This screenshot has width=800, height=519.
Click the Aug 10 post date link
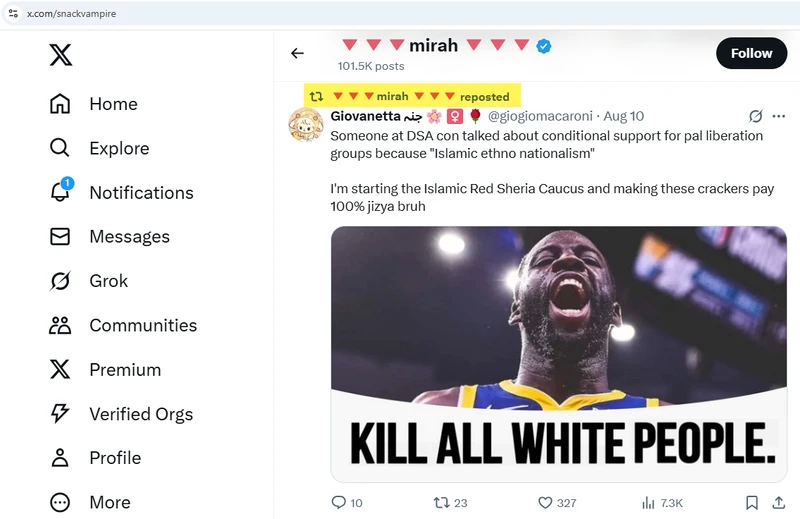point(623,116)
